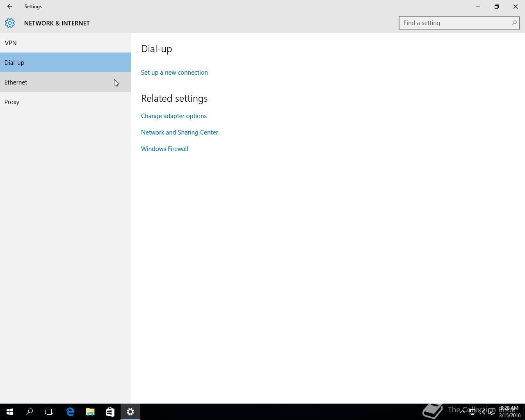The height and width of the screenshot is (420, 525).
Task: Launch Microsoft Edge from taskbar
Action: click(x=70, y=412)
